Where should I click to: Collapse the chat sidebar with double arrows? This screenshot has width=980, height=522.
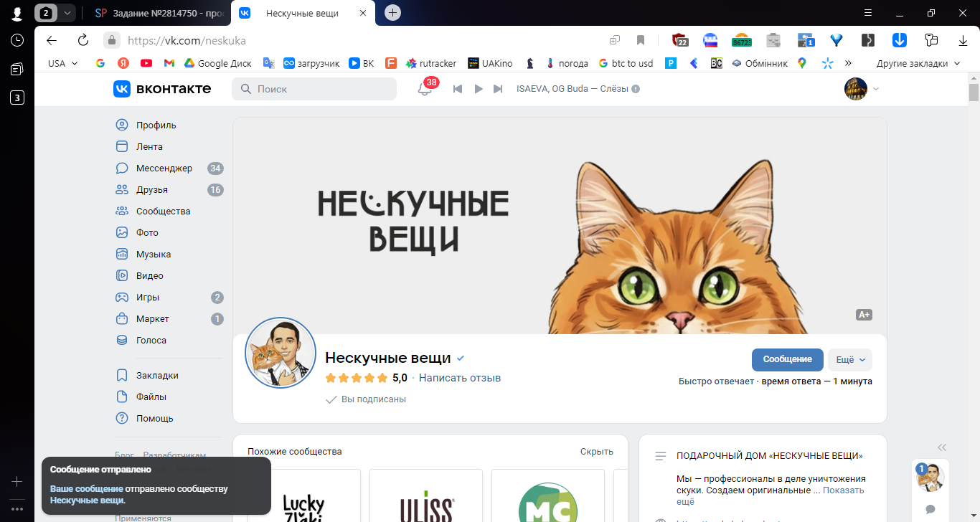[x=942, y=446]
